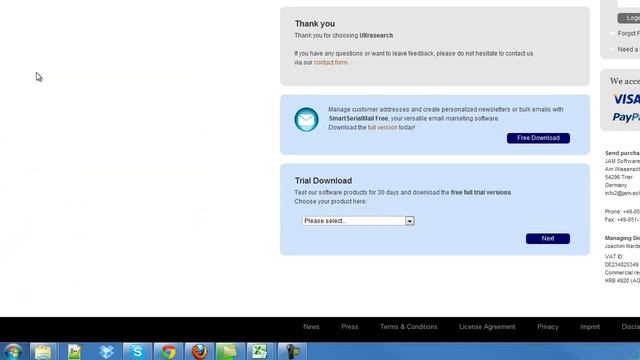This screenshot has height=360, width=640.
Task: Click the Thank you heading
Action: [x=315, y=24]
